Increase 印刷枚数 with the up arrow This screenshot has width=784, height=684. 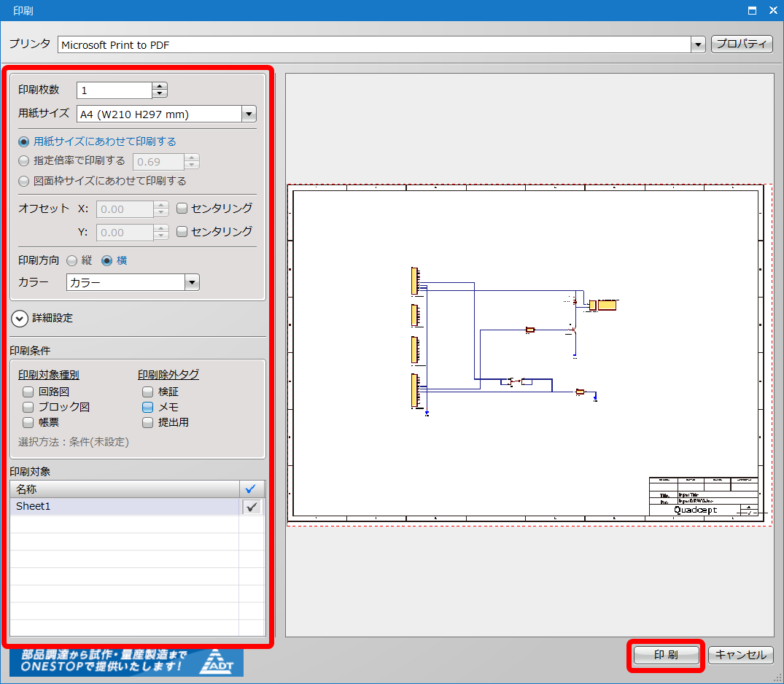160,86
